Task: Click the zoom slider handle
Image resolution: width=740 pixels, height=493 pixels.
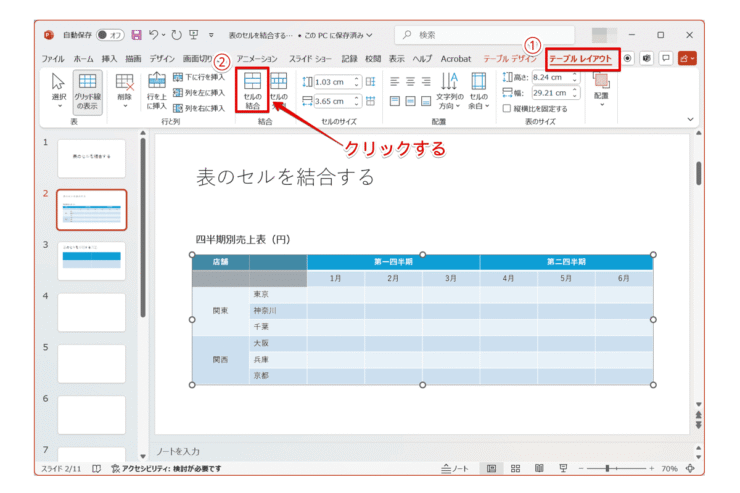Action: coord(608,468)
